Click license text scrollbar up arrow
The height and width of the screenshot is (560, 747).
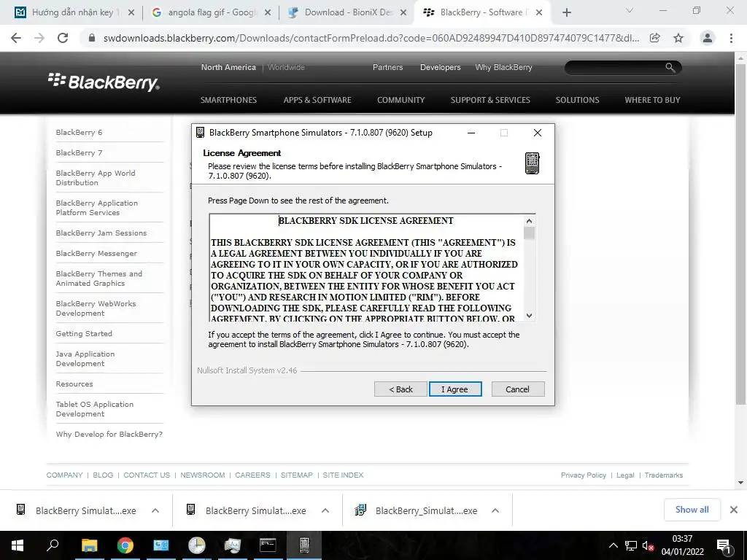pyautogui.click(x=529, y=220)
